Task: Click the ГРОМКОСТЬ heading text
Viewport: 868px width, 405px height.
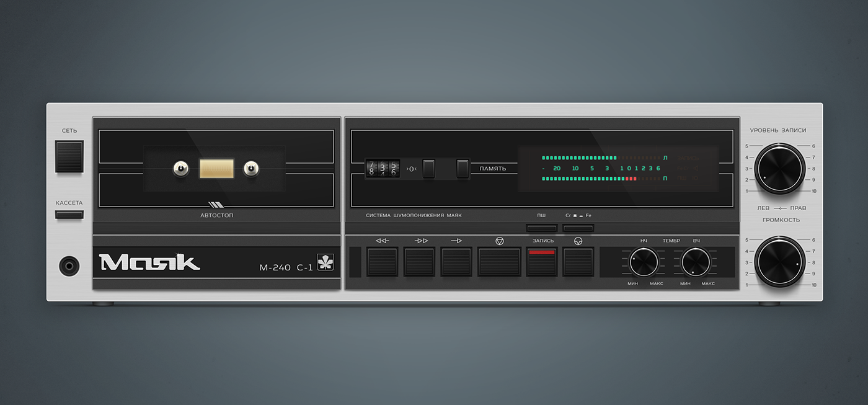Action: (x=781, y=220)
